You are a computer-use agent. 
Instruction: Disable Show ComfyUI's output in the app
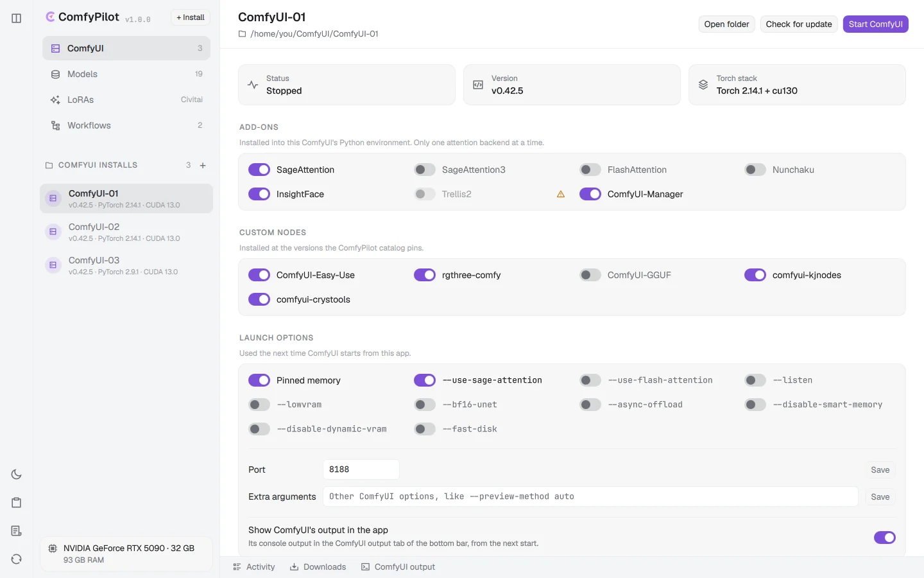pyautogui.click(x=885, y=538)
